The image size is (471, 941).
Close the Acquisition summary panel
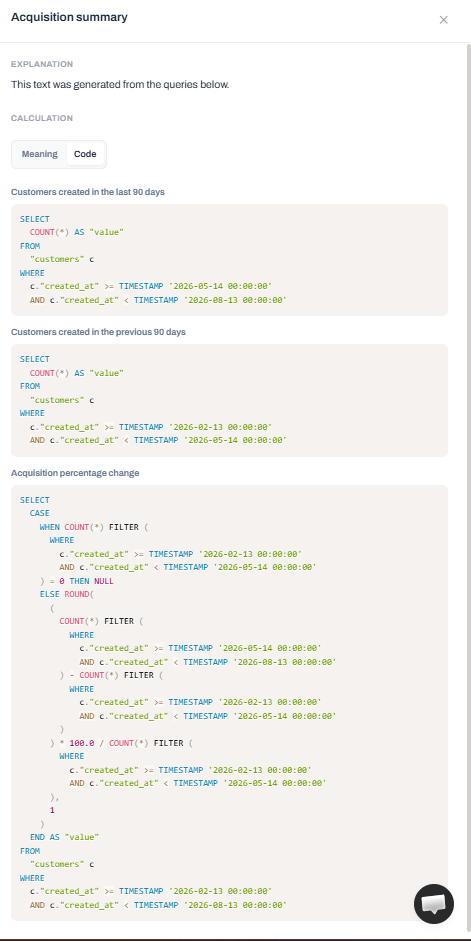443,20
